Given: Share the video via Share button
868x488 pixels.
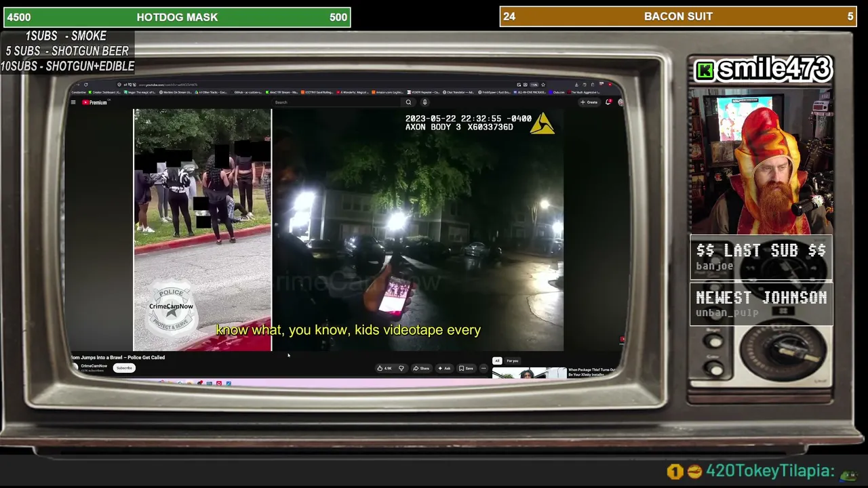Looking at the screenshot, I should tap(421, 368).
